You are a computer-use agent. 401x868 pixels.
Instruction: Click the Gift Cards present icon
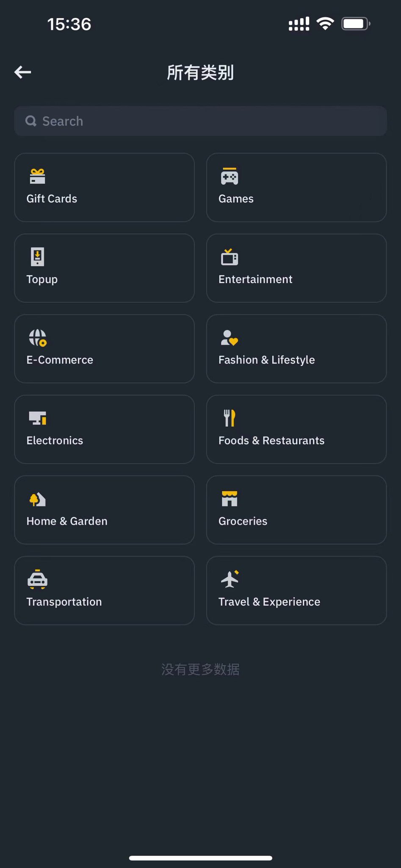pos(38,176)
